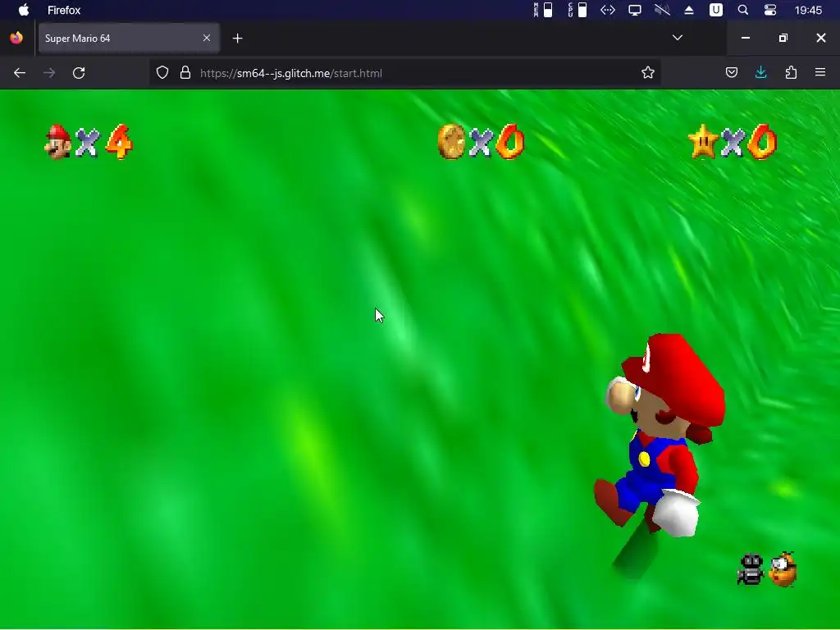Open the tracking protection shield

click(x=162, y=73)
